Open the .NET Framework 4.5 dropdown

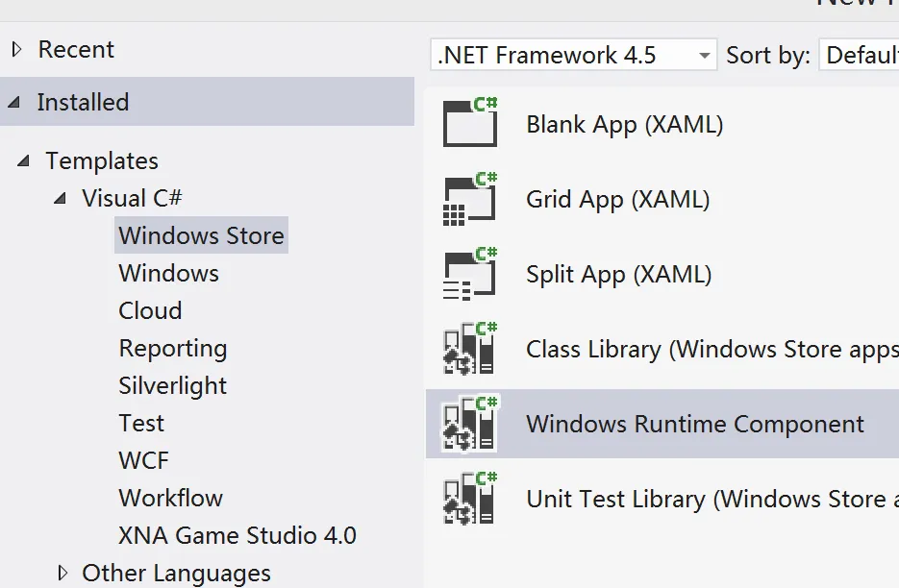pos(573,55)
